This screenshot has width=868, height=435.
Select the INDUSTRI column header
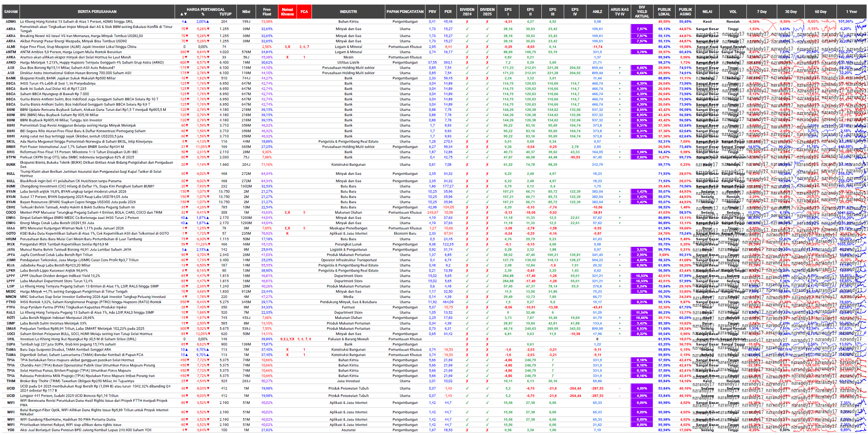coord(348,12)
